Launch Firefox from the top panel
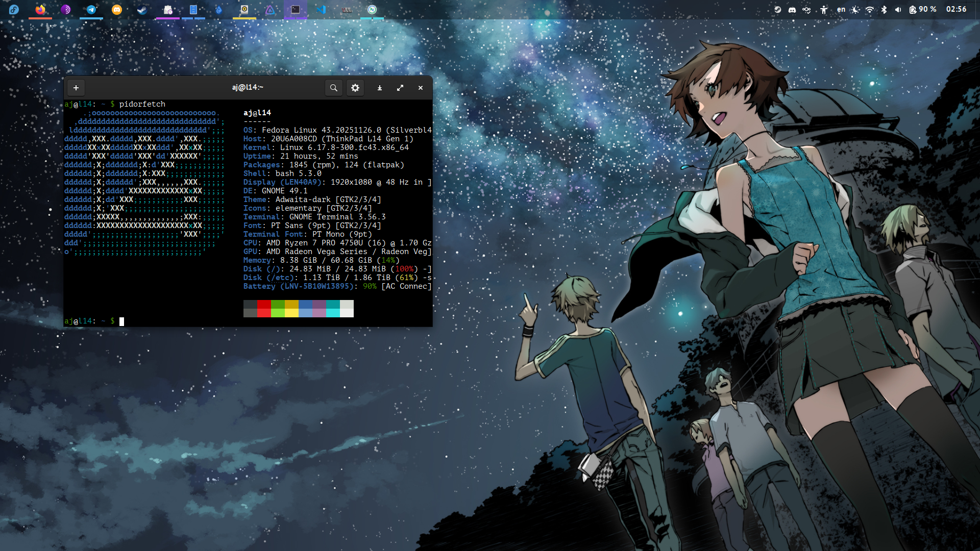Image resolution: width=980 pixels, height=551 pixels. 40,9
